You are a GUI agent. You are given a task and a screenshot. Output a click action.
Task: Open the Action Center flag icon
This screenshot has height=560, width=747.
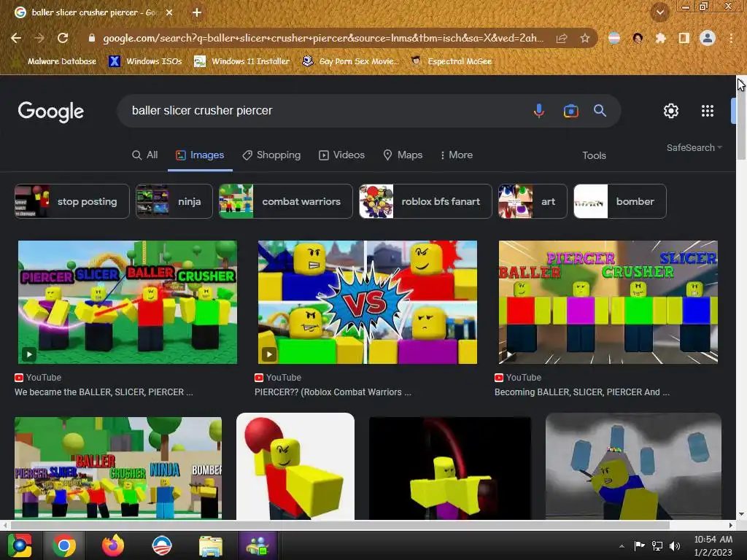[x=639, y=545]
